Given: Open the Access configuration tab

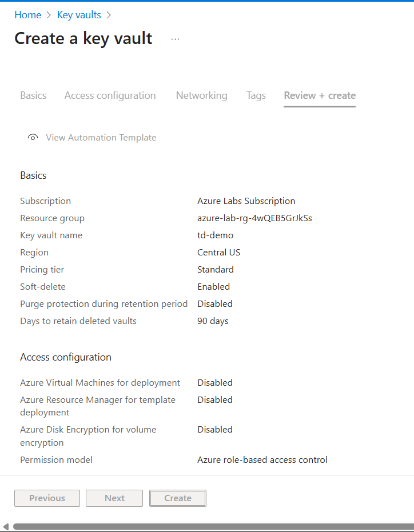Looking at the screenshot, I should (x=110, y=95).
